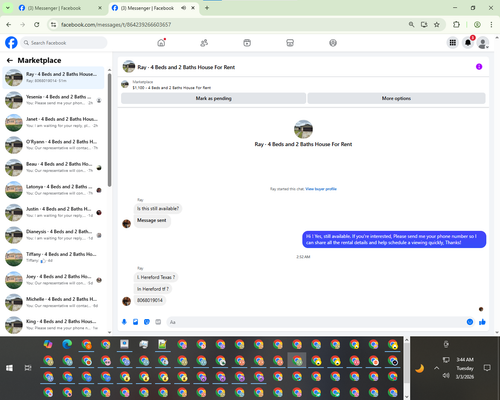Go back in browser history

coord(9,24)
